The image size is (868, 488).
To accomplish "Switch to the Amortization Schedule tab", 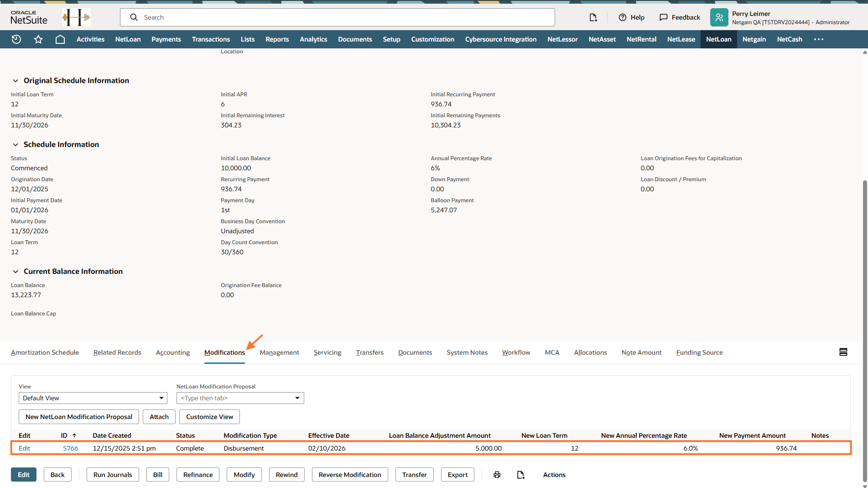I will click(45, 352).
